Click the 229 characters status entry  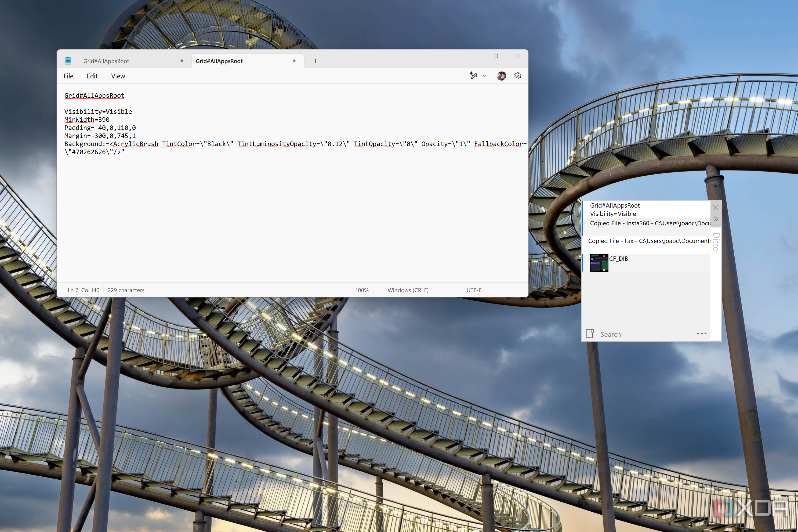126,290
